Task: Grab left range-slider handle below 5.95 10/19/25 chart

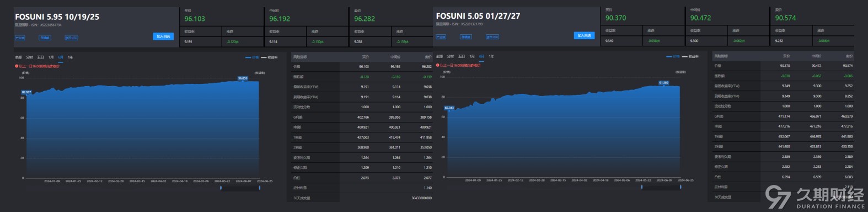Action: (221, 188)
